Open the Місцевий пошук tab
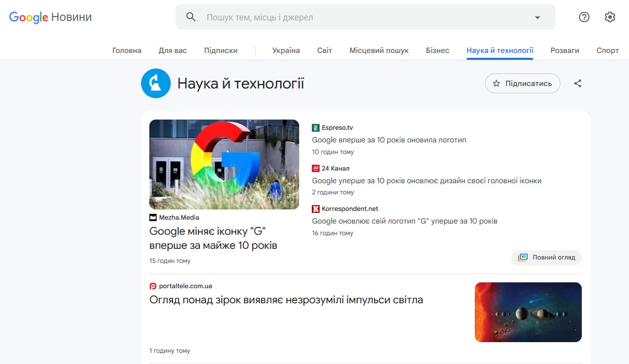 pos(379,51)
